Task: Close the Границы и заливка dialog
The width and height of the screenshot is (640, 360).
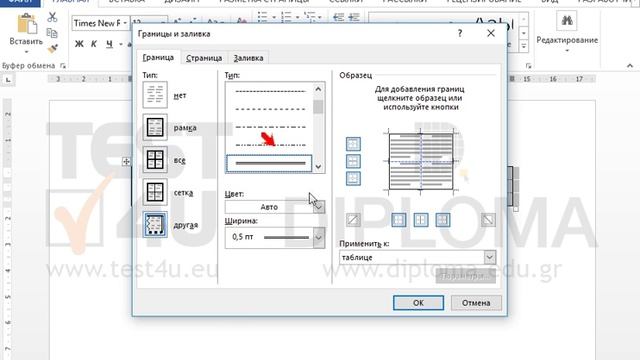Action: coord(491,33)
